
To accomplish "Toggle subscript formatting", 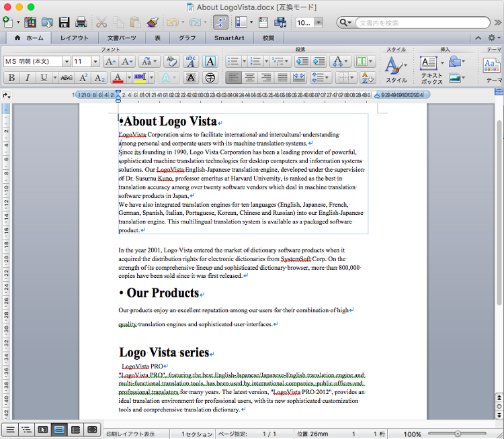I will [x=99, y=78].
